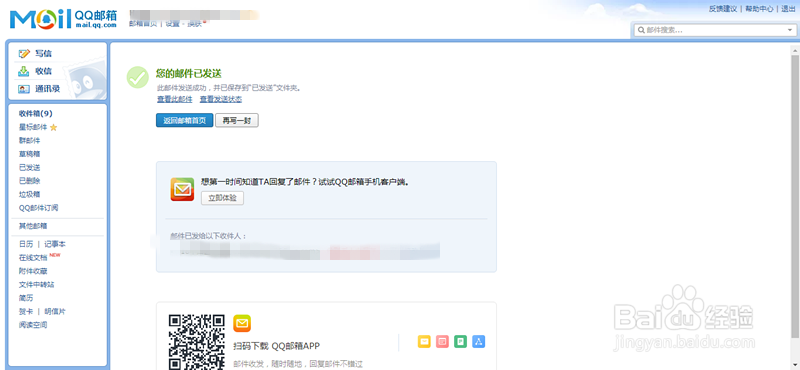800x370 pixels.
Task: Open 草稿箱 folder
Action: (29, 154)
